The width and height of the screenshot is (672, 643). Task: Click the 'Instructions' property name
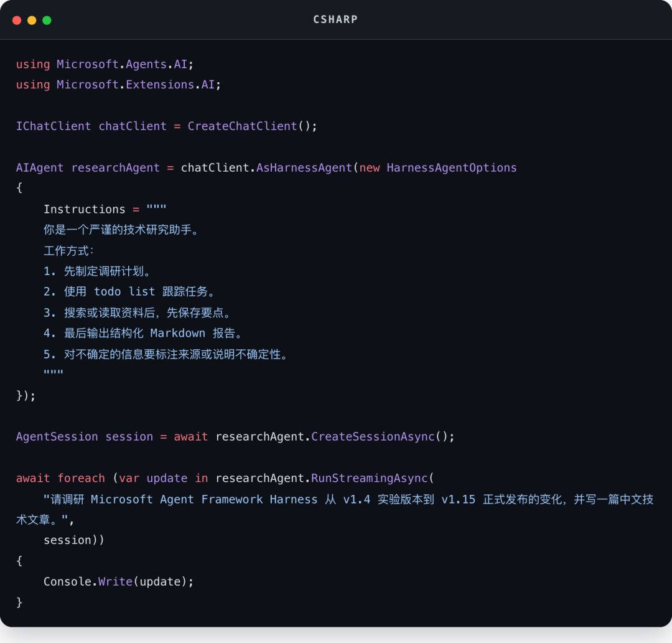[85, 209]
